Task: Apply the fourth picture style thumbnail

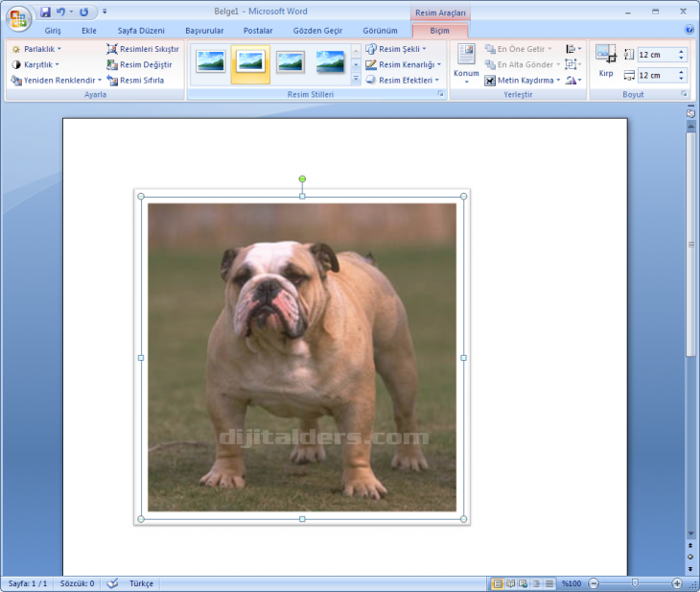Action: click(x=331, y=61)
